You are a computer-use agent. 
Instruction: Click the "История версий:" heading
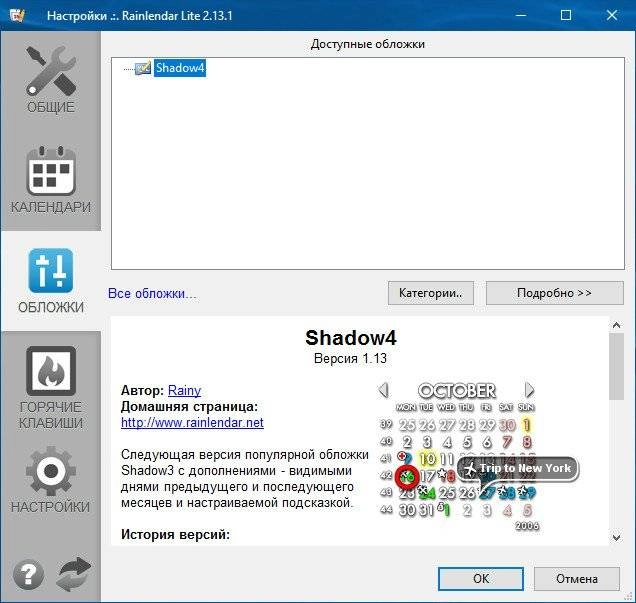pos(175,534)
